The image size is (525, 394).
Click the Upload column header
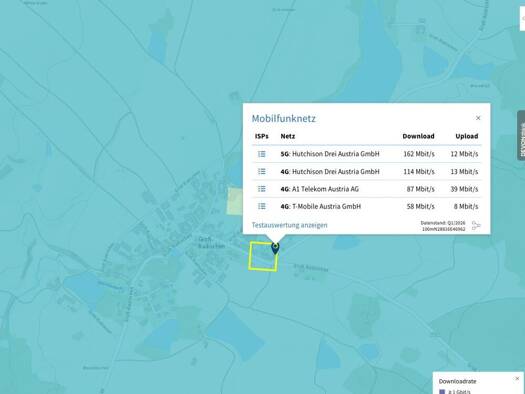[466, 136]
